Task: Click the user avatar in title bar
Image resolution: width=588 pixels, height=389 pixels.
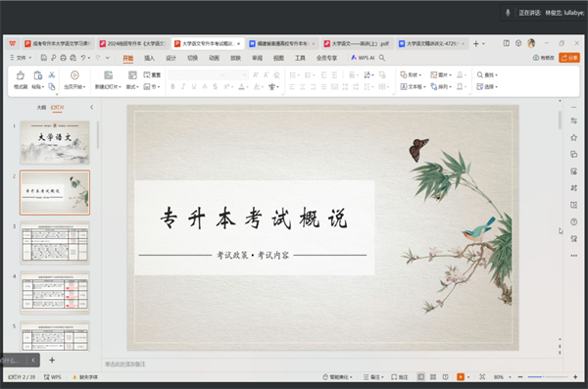Action: coord(531,43)
